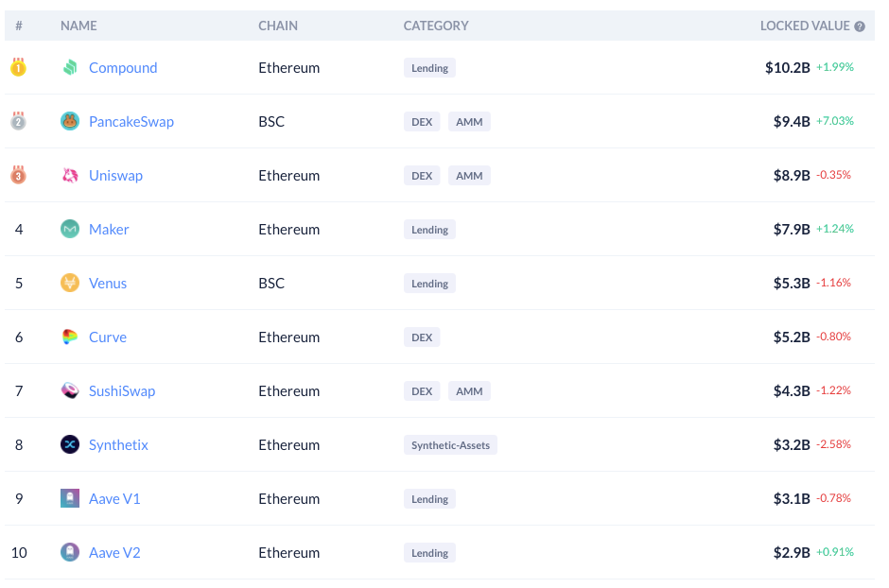Select the Lending tag in Venus row

point(429,284)
